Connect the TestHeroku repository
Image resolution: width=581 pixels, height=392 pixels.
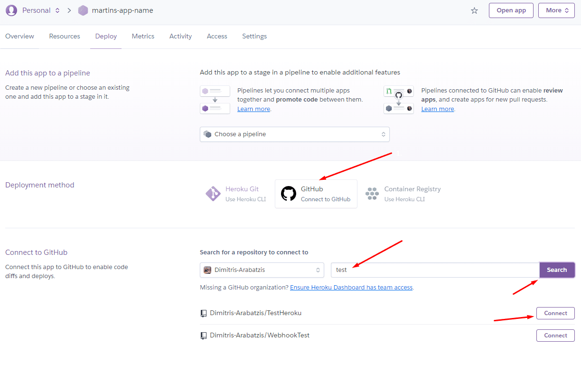555,313
